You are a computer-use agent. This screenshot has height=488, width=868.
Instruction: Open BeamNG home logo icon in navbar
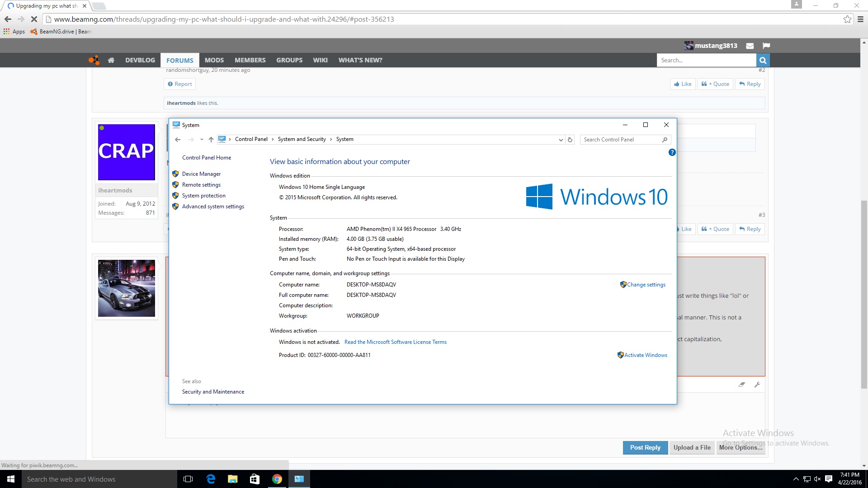(94, 60)
